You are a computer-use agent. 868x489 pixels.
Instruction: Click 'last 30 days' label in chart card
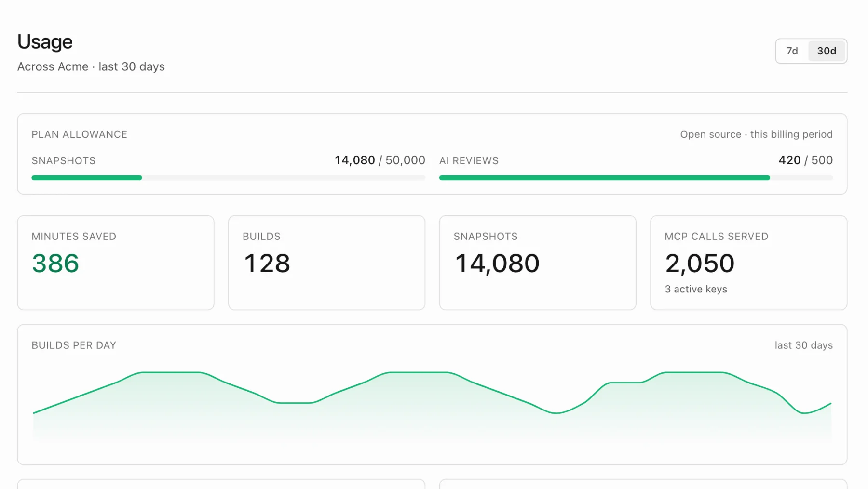pos(803,345)
